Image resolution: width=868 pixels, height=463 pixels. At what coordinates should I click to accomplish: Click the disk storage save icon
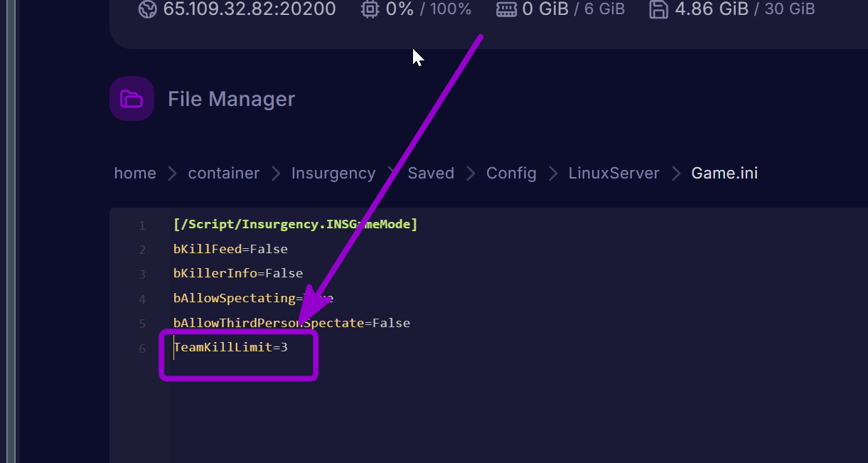click(x=658, y=9)
